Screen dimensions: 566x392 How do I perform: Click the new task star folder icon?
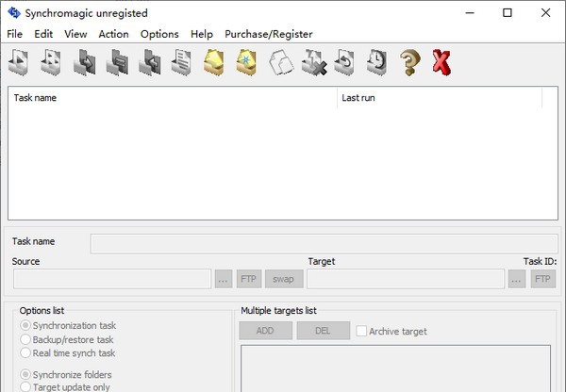click(246, 63)
